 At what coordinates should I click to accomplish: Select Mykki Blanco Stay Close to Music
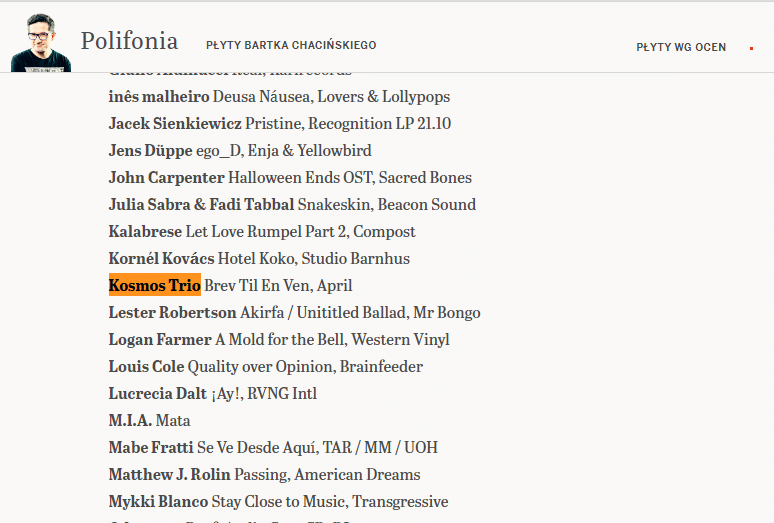[278, 502]
